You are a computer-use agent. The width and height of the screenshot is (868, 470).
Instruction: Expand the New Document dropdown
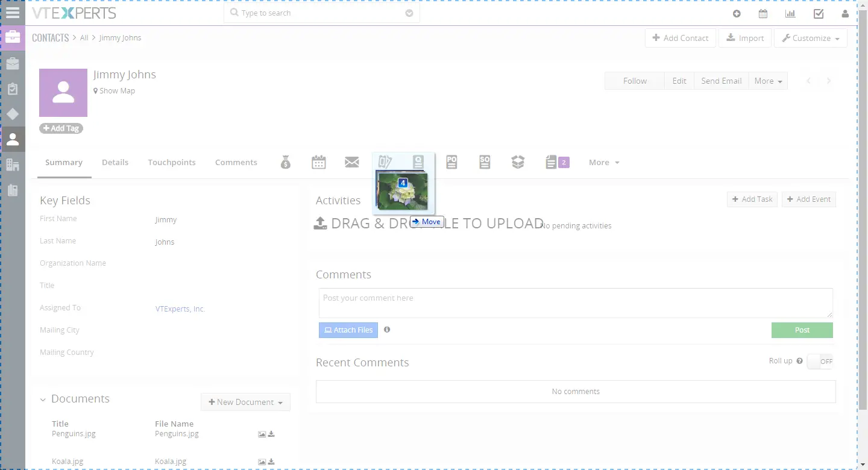(245, 402)
